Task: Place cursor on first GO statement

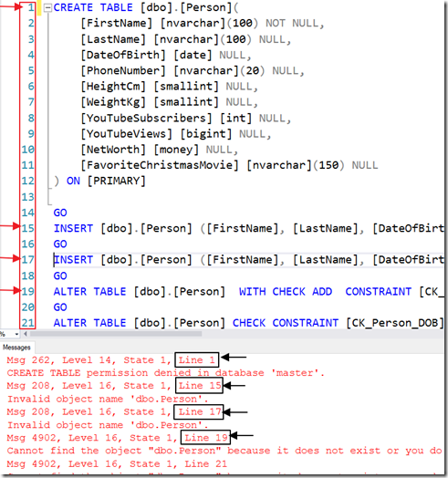Action: pyautogui.click(x=60, y=213)
